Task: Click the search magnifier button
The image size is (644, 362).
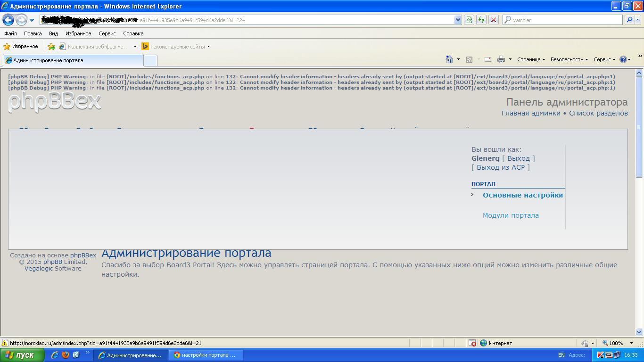Action: pos(629,20)
